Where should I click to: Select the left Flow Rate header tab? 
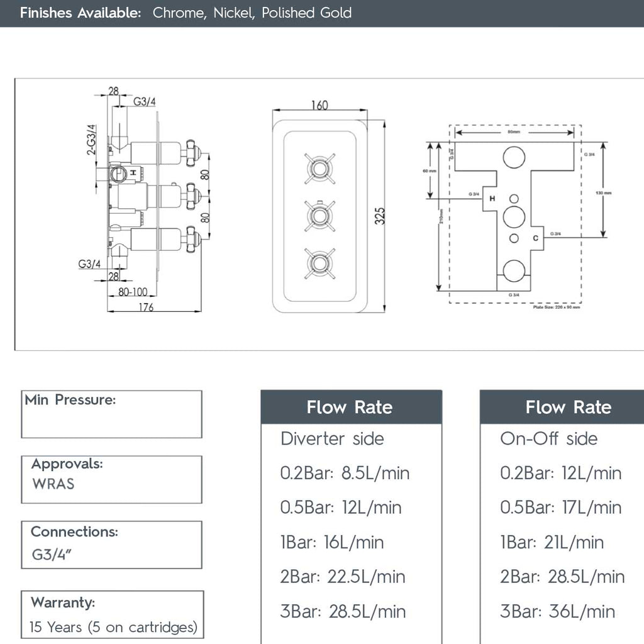click(349, 408)
